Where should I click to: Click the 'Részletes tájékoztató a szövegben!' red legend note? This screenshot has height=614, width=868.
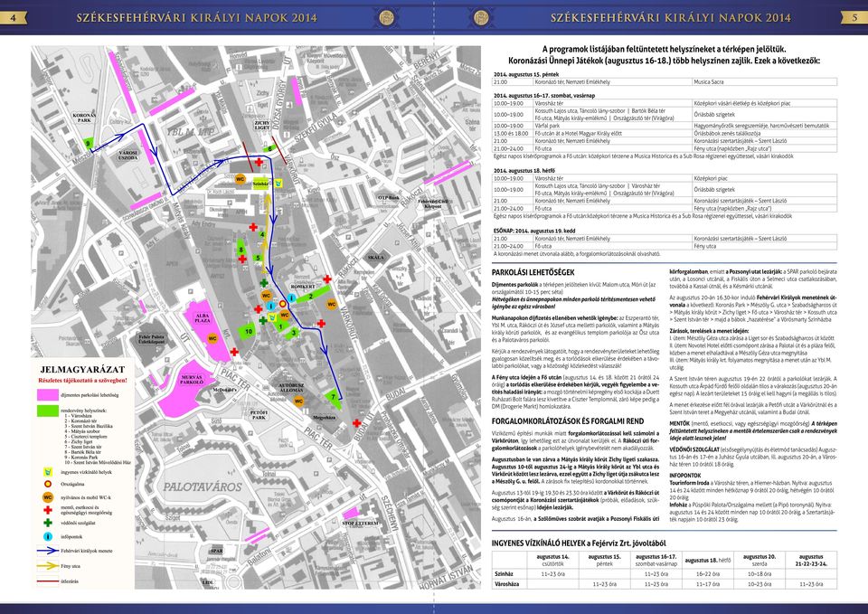tap(82, 381)
